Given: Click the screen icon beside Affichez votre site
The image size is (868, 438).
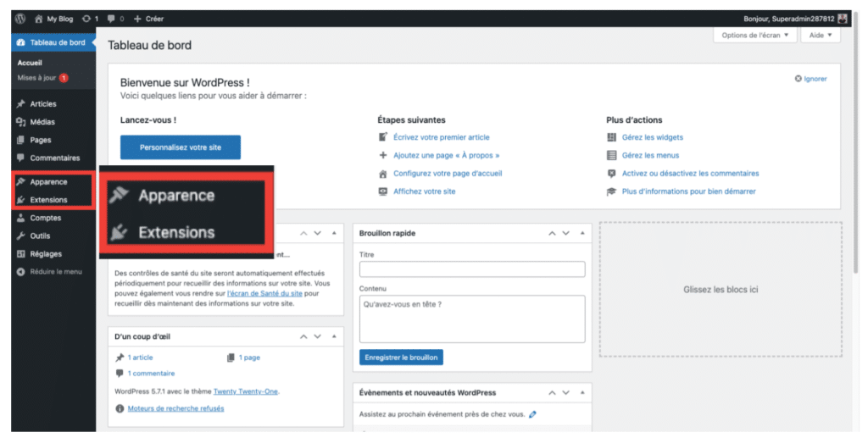Looking at the screenshot, I should tap(382, 191).
